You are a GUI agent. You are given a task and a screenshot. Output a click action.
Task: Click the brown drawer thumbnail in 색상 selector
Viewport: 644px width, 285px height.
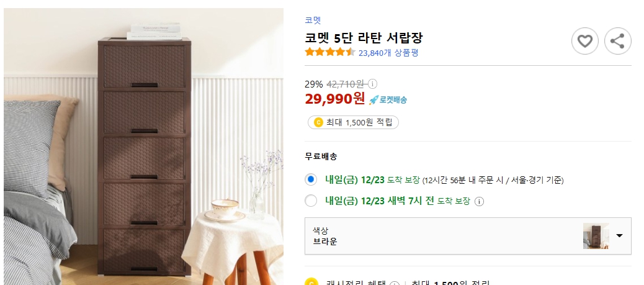595,236
